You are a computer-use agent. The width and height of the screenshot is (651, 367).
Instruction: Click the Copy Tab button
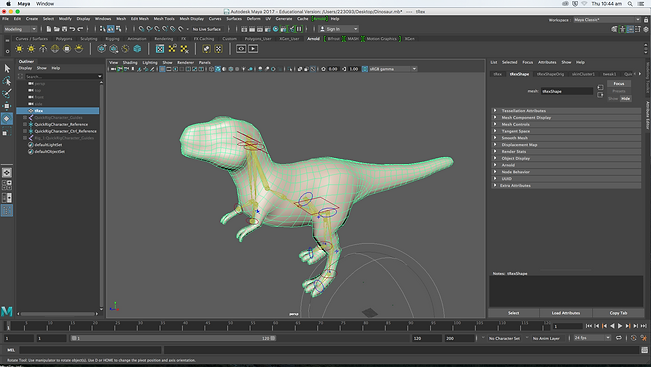618,313
